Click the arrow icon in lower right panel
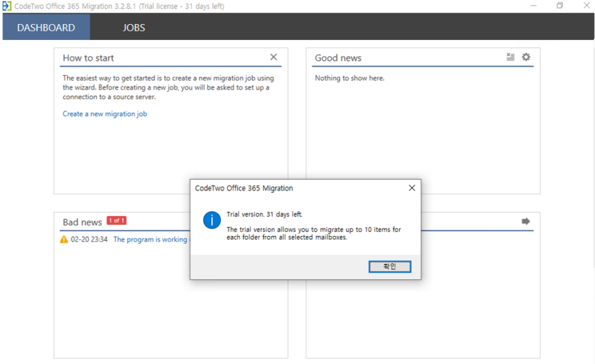 tap(525, 221)
